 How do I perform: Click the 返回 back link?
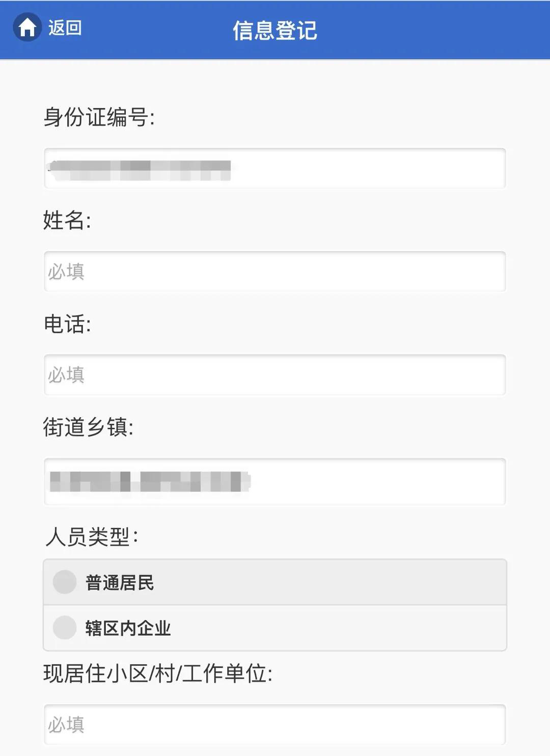pyautogui.click(x=65, y=28)
